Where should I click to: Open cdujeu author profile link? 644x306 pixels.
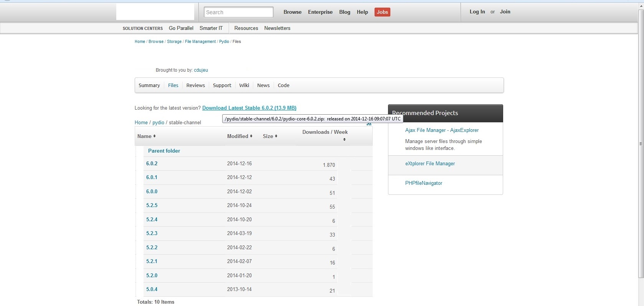pyautogui.click(x=201, y=70)
